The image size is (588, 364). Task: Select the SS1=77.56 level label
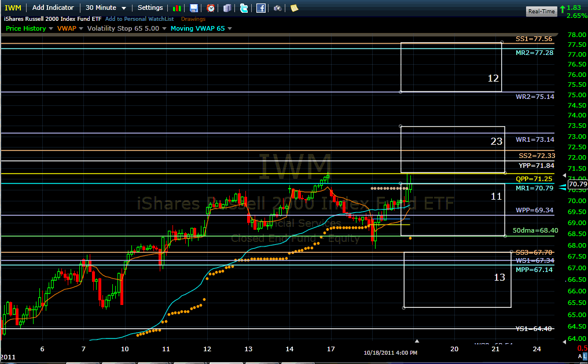tap(534, 39)
